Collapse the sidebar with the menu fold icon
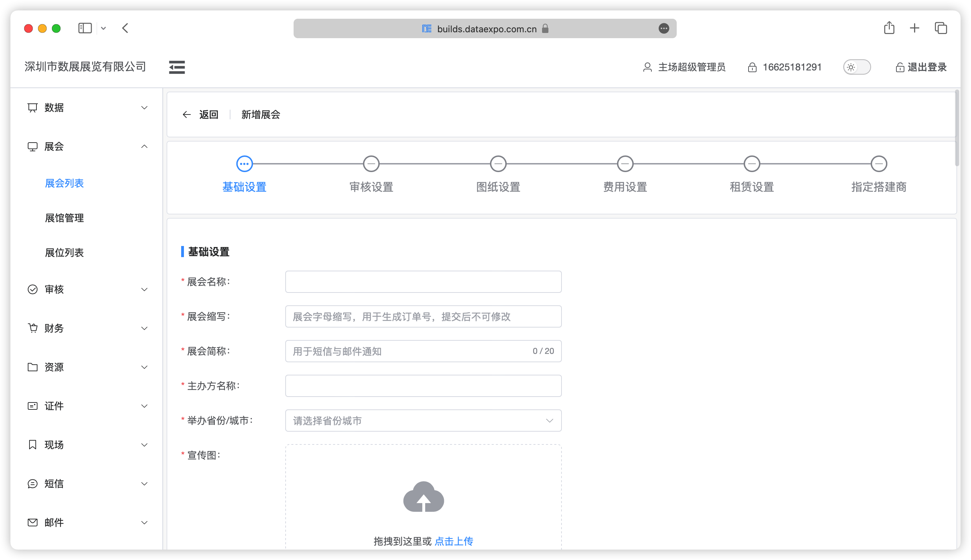971x560 pixels. 177,67
